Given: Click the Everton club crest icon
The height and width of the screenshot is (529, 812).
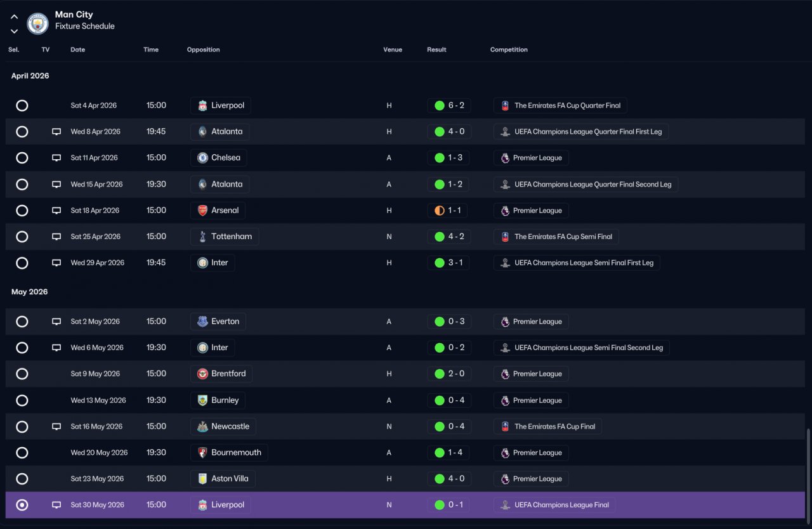Looking at the screenshot, I should [x=202, y=322].
